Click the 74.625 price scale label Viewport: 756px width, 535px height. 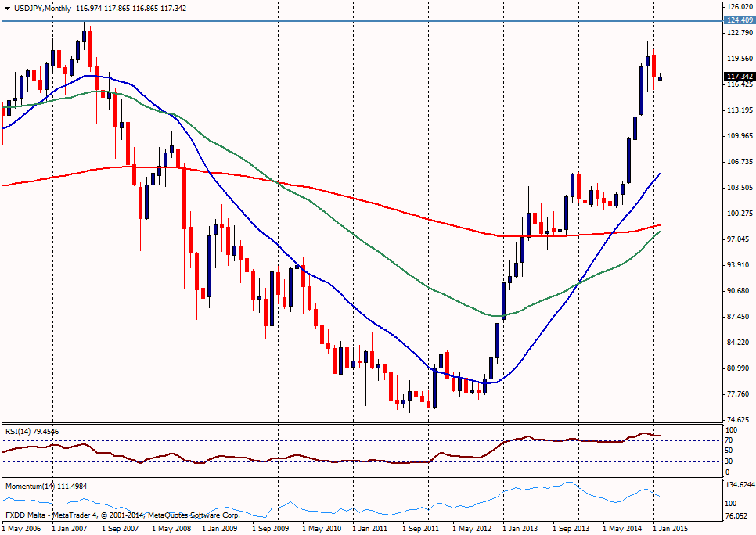coord(738,419)
